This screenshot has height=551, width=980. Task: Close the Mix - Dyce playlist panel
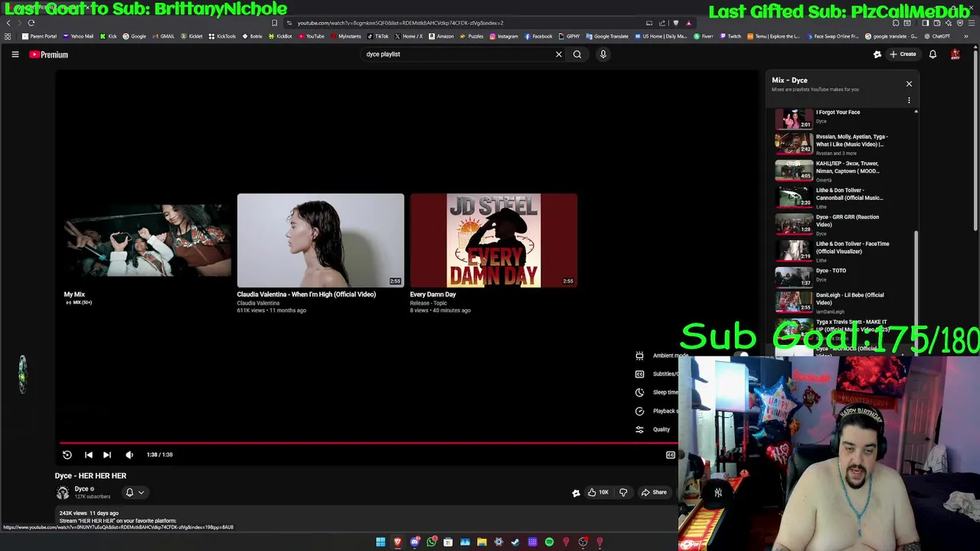point(909,83)
